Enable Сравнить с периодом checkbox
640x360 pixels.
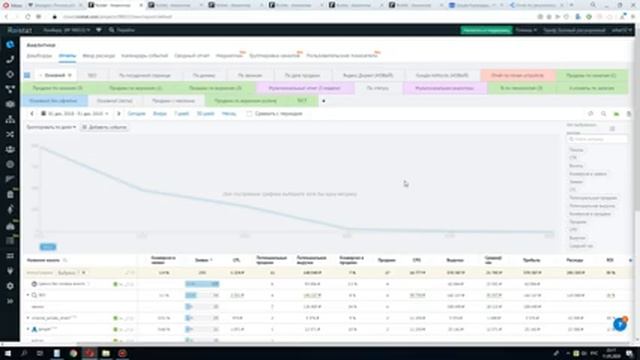tap(249, 114)
